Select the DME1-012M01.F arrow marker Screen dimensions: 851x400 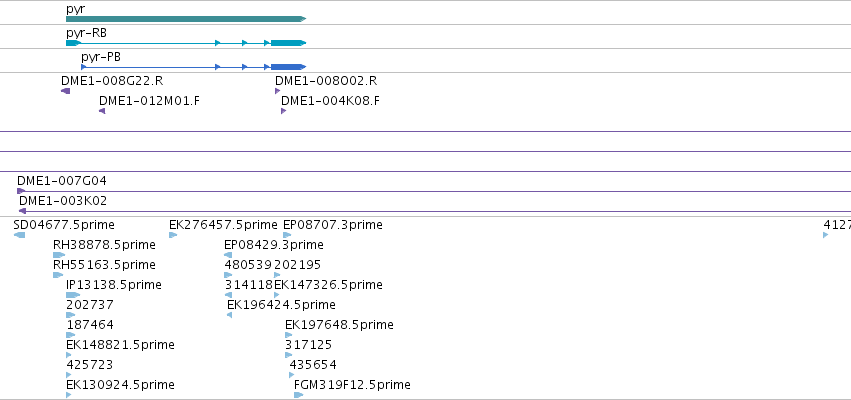click(102, 111)
